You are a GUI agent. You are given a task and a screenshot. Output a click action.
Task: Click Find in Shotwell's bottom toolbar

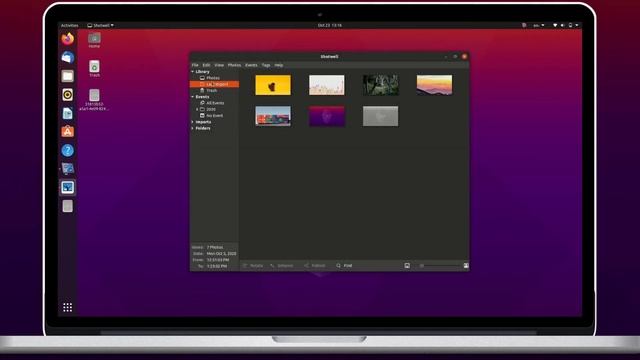point(344,266)
